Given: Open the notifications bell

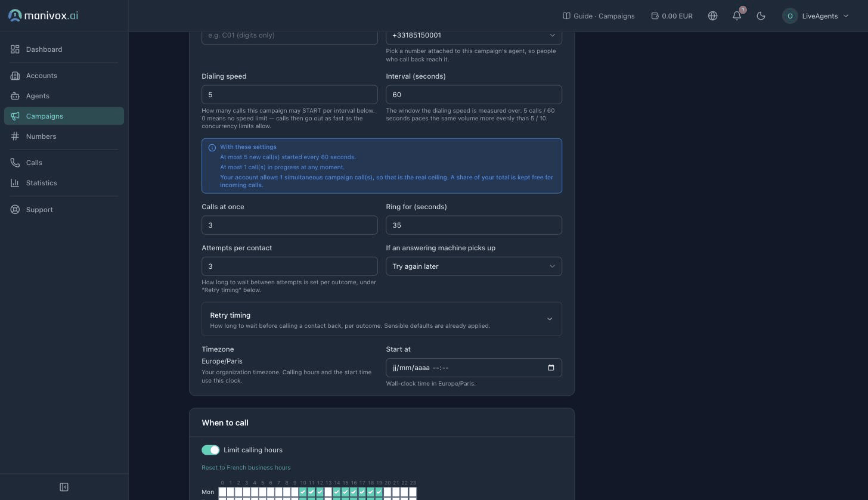Looking at the screenshot, I should 737,16.
